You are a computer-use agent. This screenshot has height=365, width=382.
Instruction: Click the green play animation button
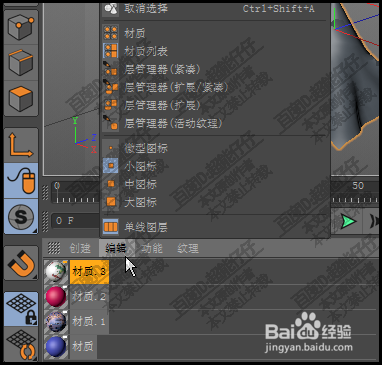click(349, 222)
